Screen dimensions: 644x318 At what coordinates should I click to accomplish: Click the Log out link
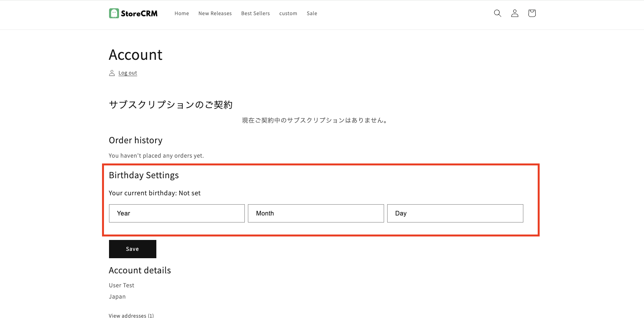(128, 73)
